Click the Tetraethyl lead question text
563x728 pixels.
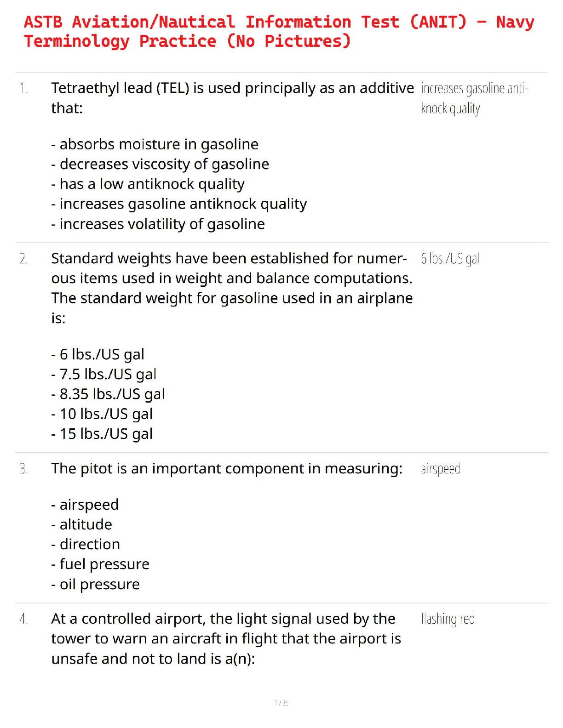(x=232, y=97)
